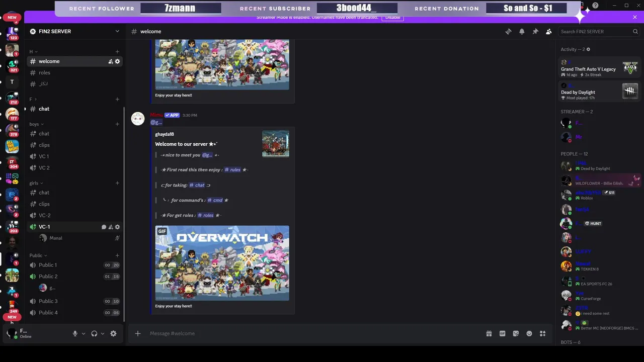Screen dimensions: 644x362
Task: Join the VC 1 voice channel
Action: (74, 156)
